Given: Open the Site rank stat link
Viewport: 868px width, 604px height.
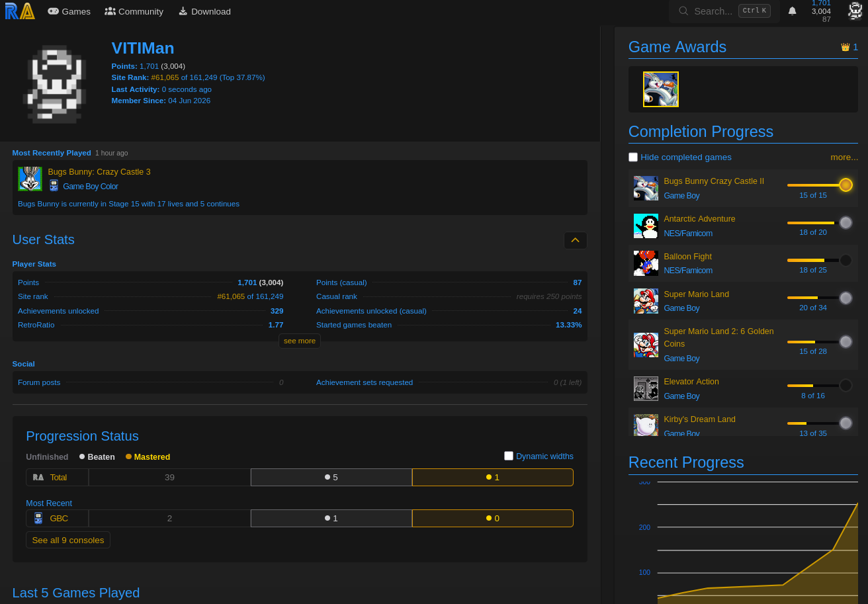Looking at the screenshot, I should click(33, 296).
